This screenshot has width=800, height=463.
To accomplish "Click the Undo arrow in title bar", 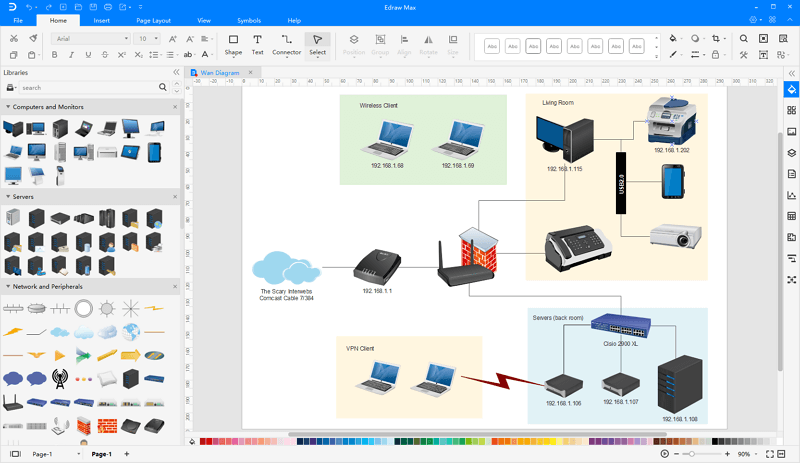I will click(29, 7).
